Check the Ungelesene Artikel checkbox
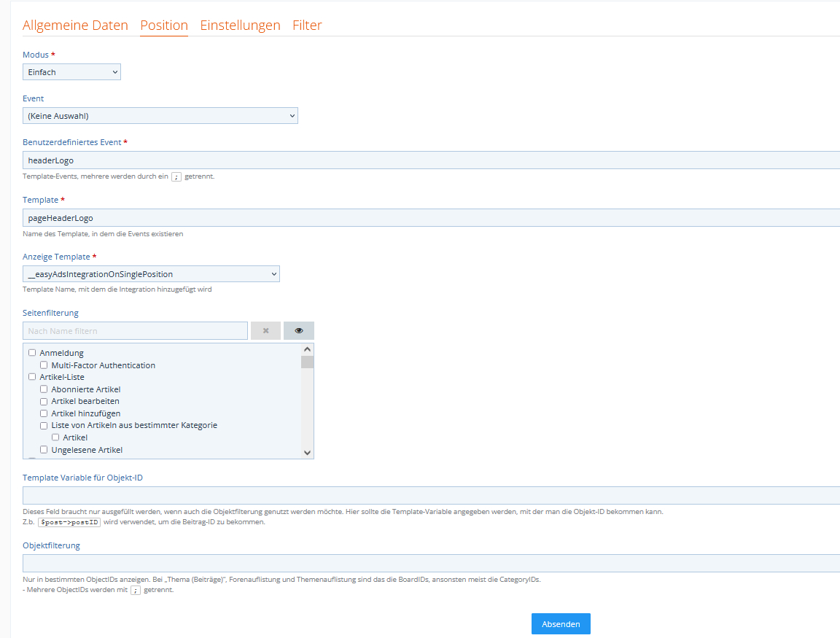840x638 pixels. coord(44,450)
